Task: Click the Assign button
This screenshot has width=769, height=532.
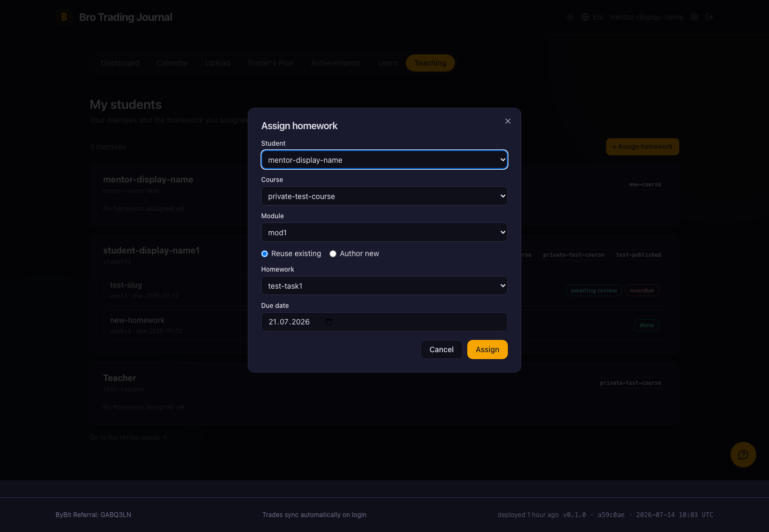Action: point(488,350)
